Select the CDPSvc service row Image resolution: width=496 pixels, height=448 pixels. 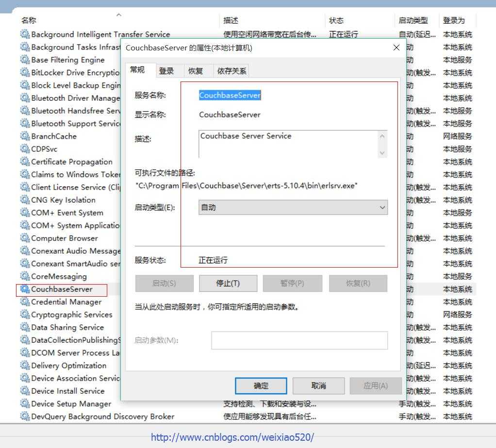70,149
